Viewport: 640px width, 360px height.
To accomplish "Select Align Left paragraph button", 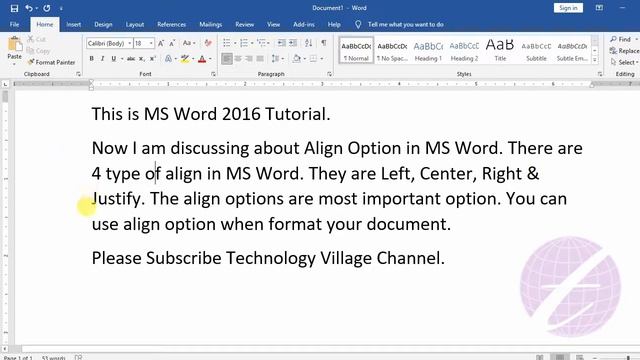I will 227,59.
